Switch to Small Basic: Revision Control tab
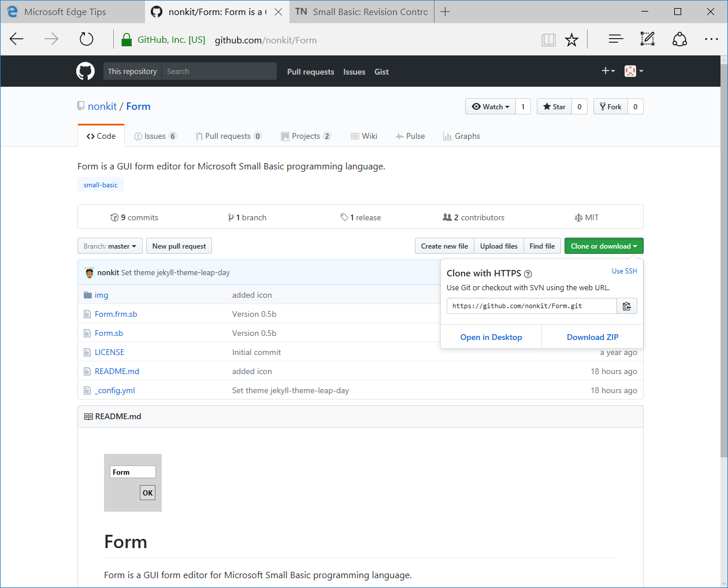Image resolution: width=728 pixels, height=588 pixels. coord(362,12)
